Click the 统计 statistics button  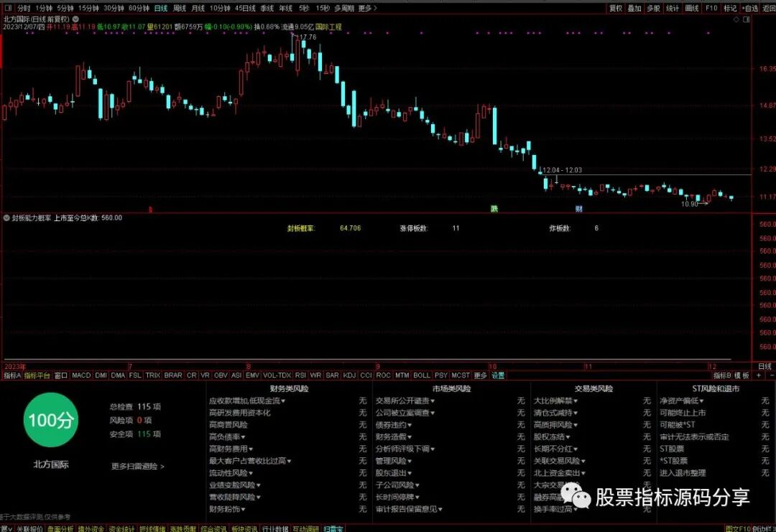pyautogui.click(x=673, y=9)
